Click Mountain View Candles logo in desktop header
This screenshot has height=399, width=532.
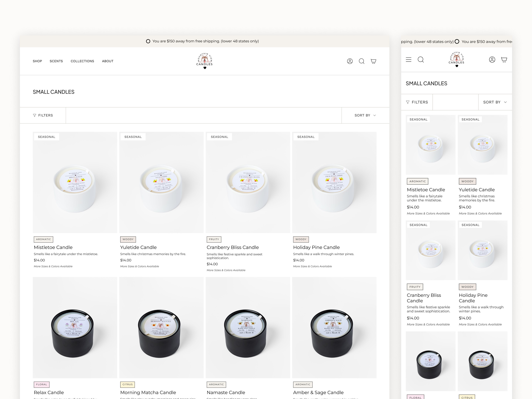pos(204,61)
